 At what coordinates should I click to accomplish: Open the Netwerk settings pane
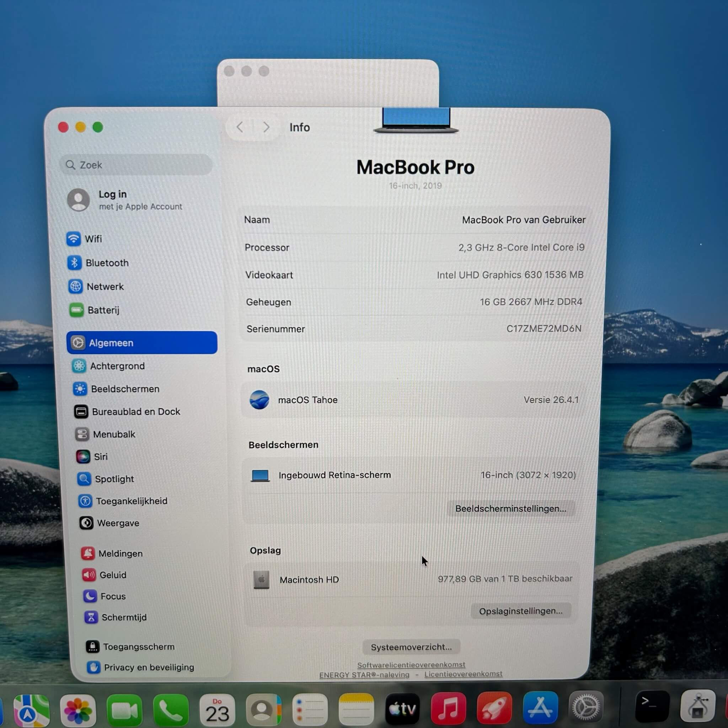[105, 287]
